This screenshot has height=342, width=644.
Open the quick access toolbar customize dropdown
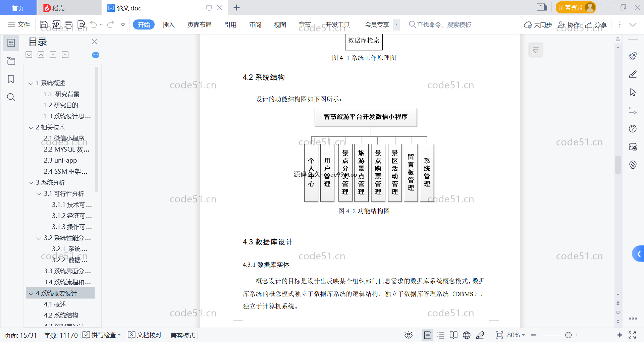(x=123, y=24)
